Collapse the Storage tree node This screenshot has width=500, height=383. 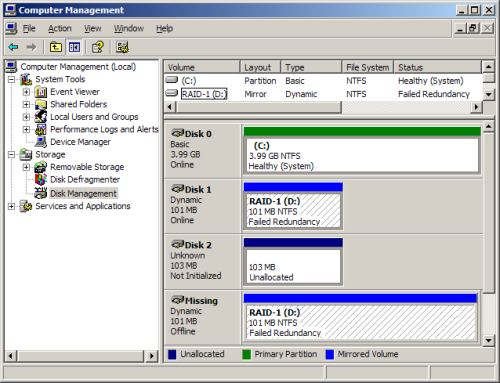[11, 155]
